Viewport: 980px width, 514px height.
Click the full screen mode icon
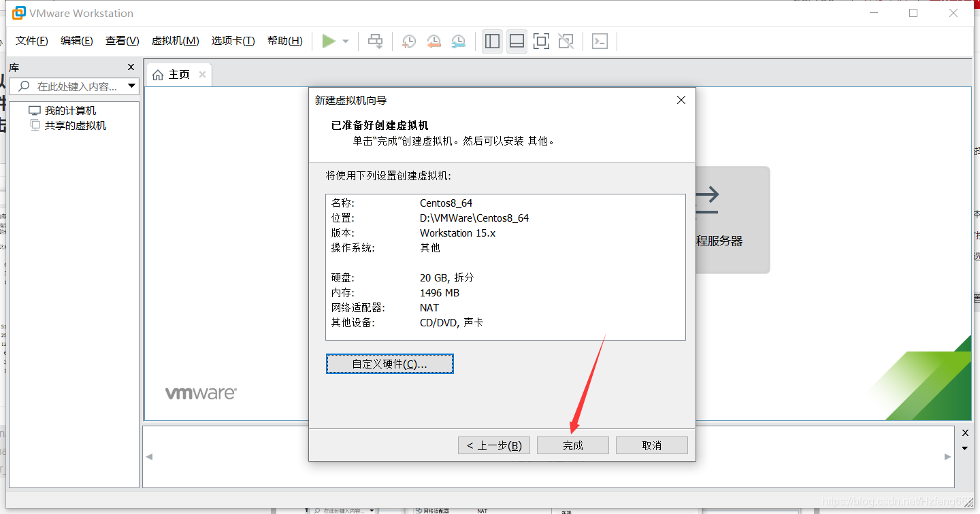coord(541,41)
